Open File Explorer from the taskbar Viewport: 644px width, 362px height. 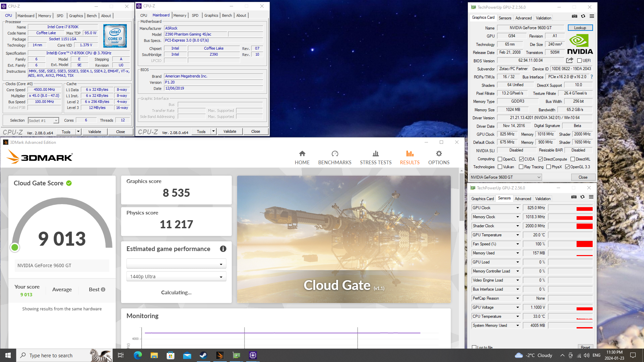click(154, 355)
